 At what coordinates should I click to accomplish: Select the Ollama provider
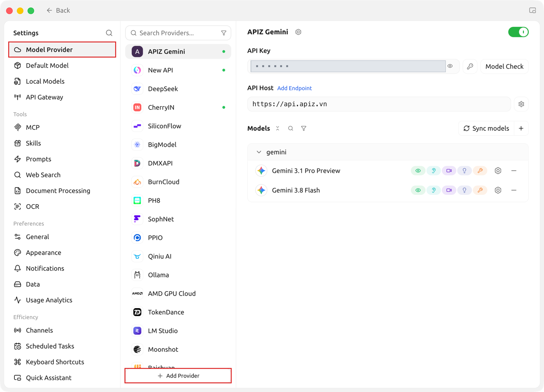178,275
